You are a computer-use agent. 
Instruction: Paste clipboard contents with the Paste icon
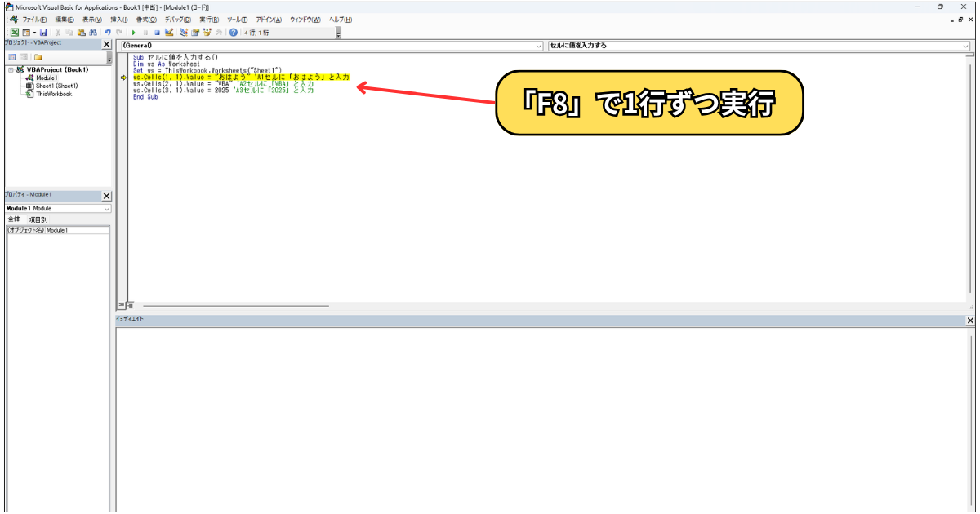coord(81,33)
